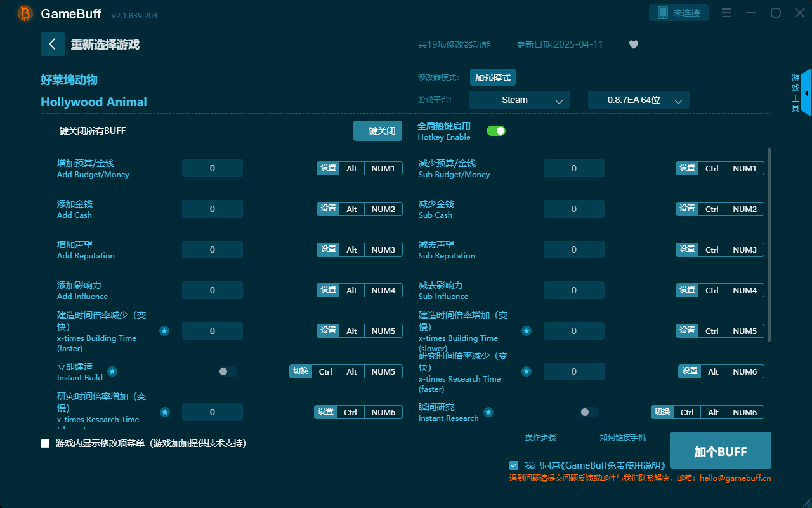Click the 加个BUFF button
Image resolution: width=812 pixels, height=508 pixels.
point(719,450)
